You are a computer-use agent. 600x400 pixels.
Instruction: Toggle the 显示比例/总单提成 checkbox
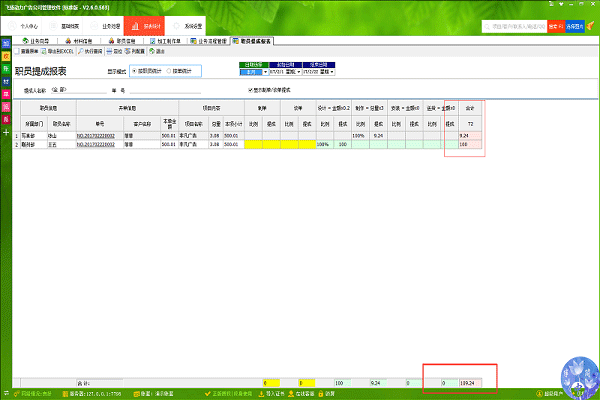pos(251,90)
